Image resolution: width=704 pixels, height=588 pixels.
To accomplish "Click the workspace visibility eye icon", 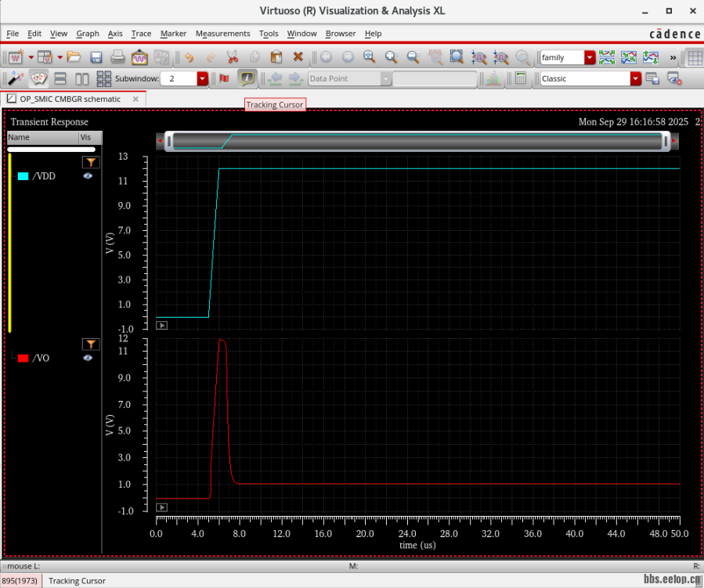I will 674,78.
